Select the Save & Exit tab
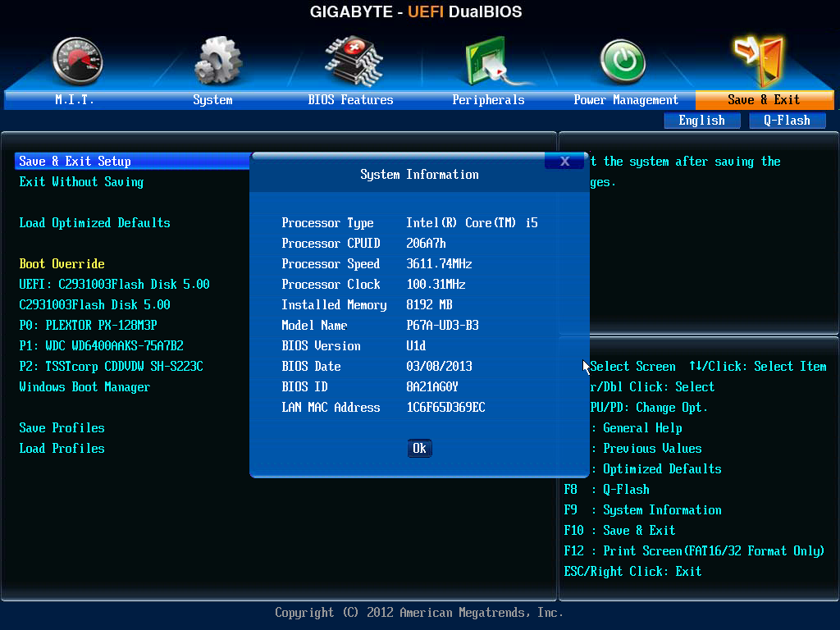The image size is (840, 630). [765, 99]
